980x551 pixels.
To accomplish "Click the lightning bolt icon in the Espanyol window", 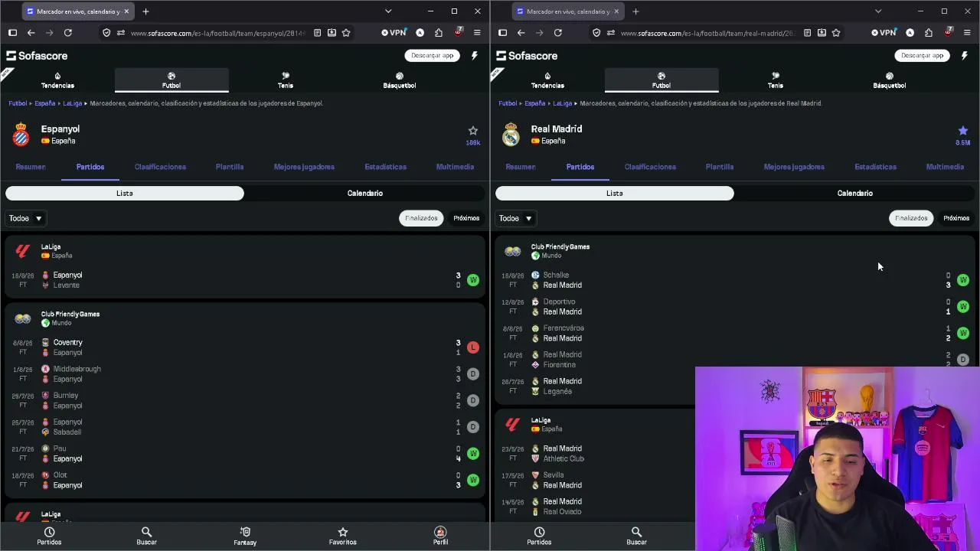I will (475, 55).
